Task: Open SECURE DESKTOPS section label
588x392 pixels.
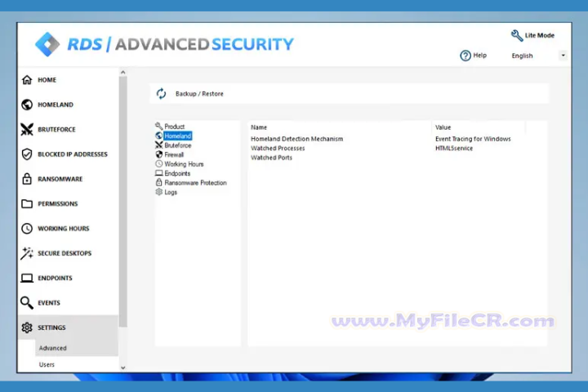Action: [x=65, y=253]
